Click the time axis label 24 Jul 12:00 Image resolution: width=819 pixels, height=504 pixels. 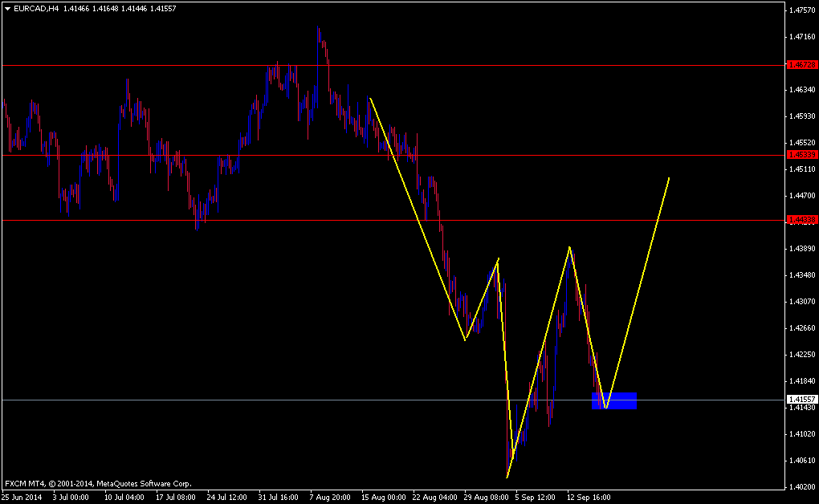[x=226, y=498]
